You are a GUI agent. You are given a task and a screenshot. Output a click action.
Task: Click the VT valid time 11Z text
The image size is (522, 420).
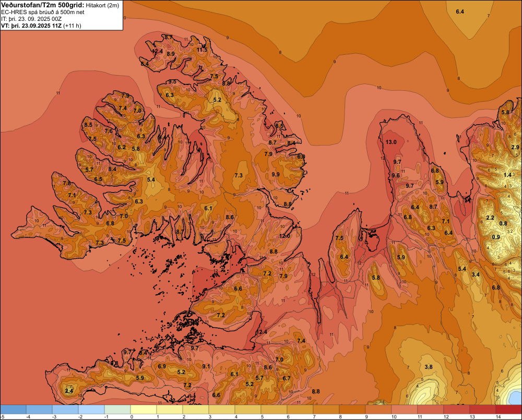(31, 26)
